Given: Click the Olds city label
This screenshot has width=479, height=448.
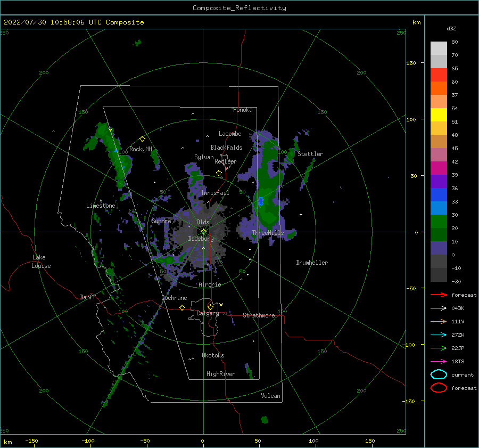Looking at the screenshot, I should (203, 222).
